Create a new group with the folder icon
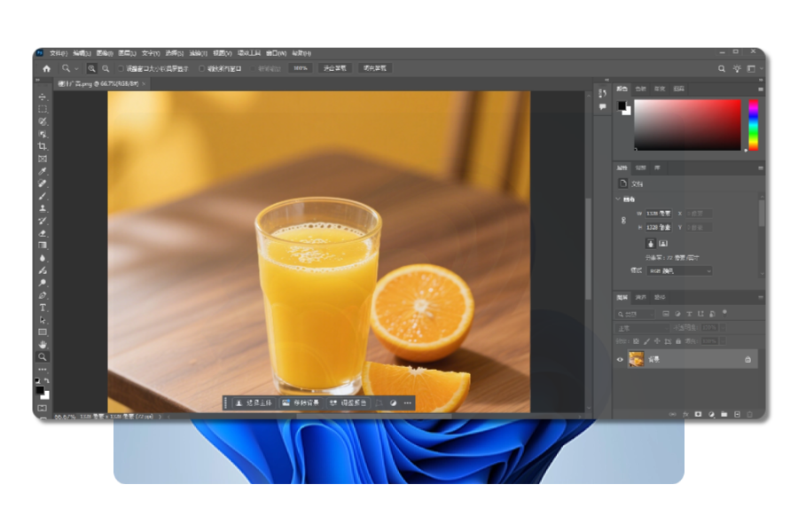The height and width of the screenshot is (532, 798). pyautogui.click(x=724, y=414)
